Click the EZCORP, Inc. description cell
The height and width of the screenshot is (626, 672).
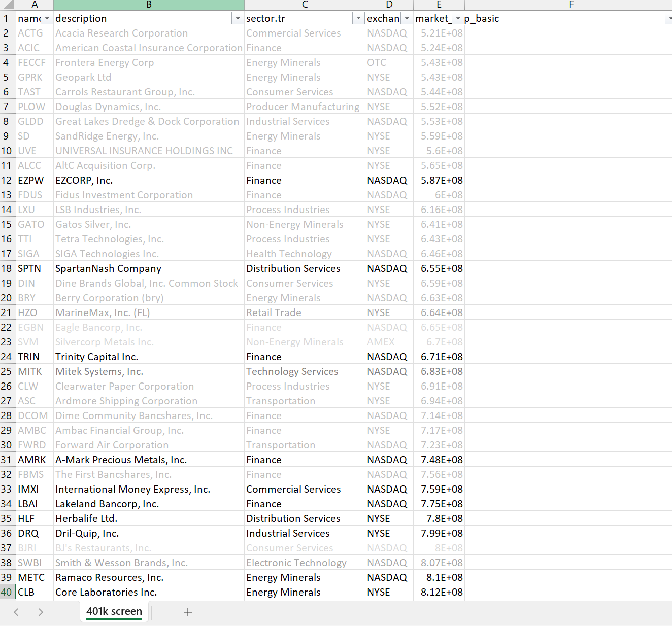[149, 180]
